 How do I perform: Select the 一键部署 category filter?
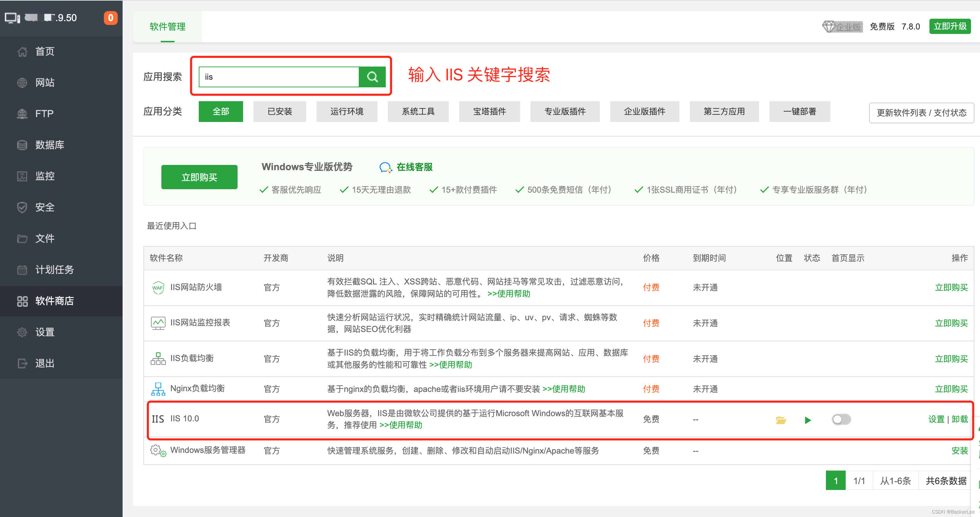800,112
